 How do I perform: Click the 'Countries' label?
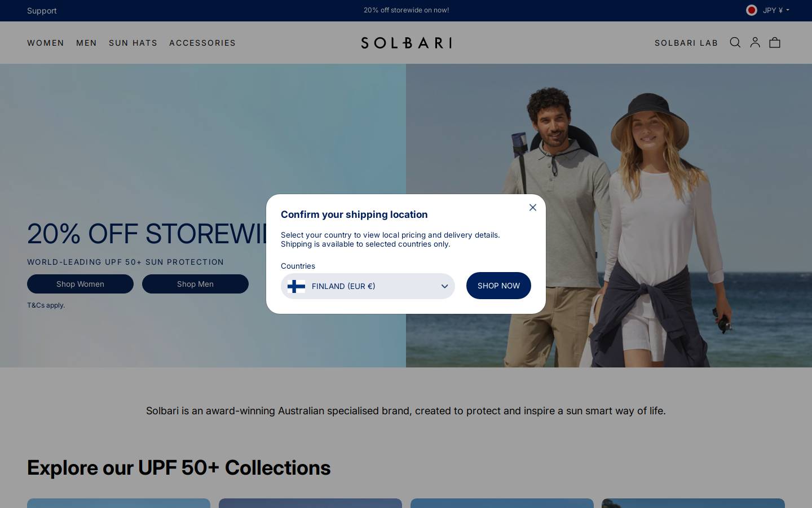pyautogui.click(x=298, y=266)
